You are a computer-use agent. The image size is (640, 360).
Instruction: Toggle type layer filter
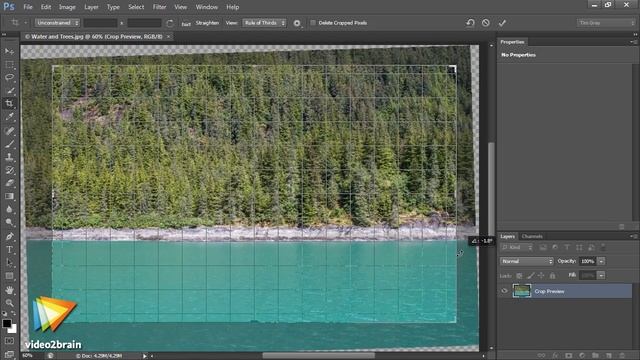coord(567,247)
